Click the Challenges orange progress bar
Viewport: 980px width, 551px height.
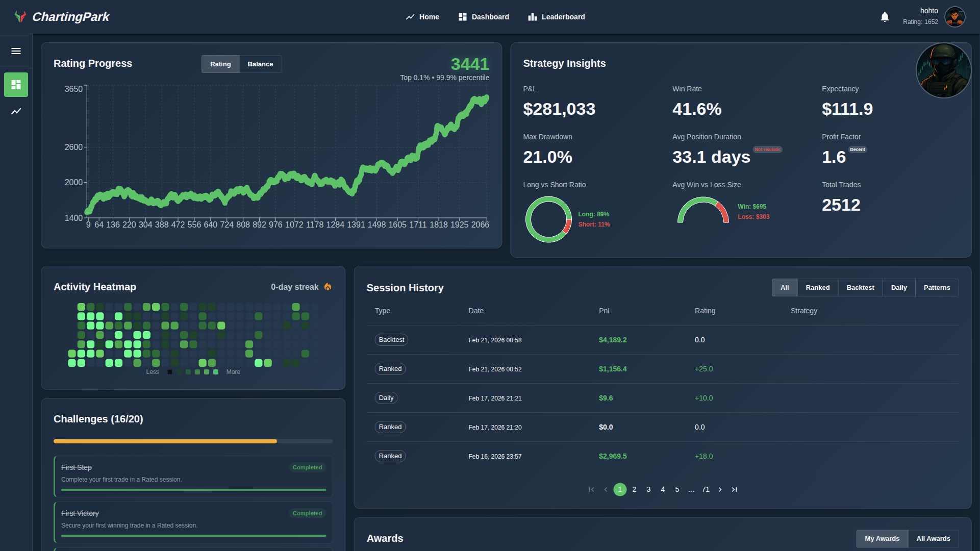coord(193,441)
